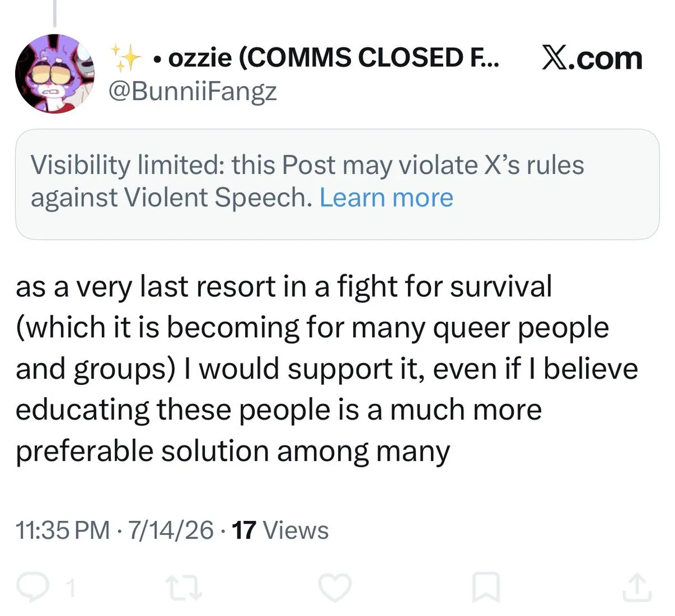
Task: Like the post with the heart icon
Action: click(335, 587)
